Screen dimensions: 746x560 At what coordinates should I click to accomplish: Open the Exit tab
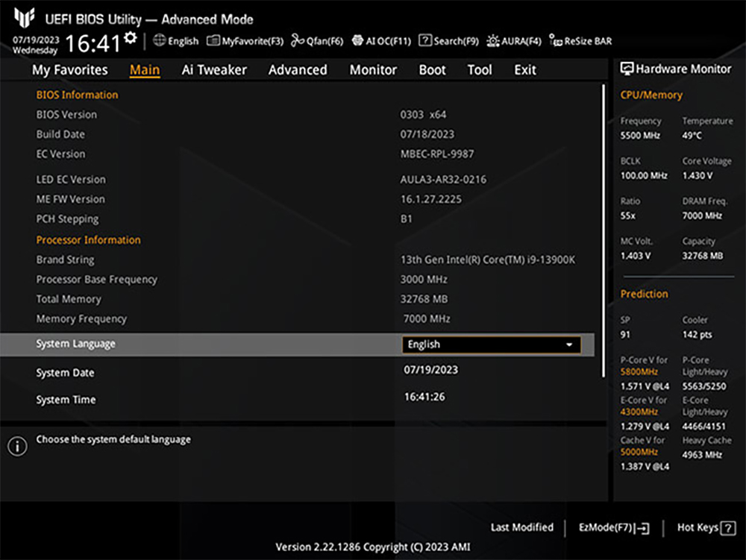(524, 70)
